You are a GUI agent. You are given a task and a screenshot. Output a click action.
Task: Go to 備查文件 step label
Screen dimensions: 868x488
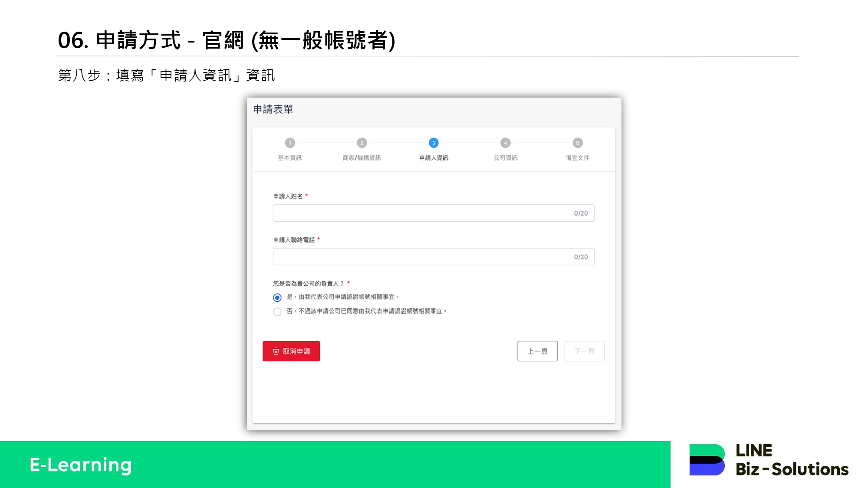point(577,158)
